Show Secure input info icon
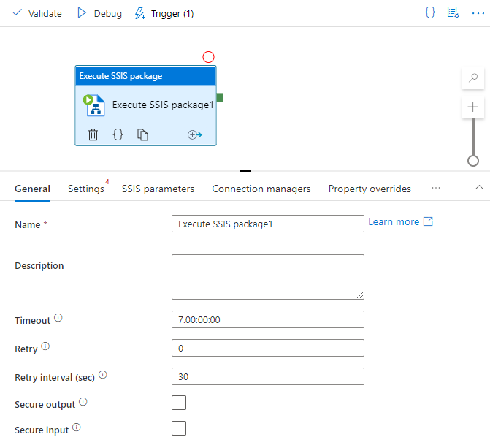Image resolution: width=490 pixels, height=448 pixels. coord(77,428)
